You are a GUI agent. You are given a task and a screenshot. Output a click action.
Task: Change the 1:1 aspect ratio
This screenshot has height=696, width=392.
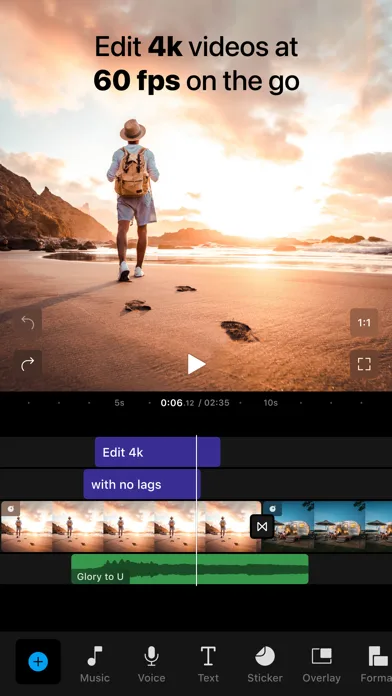click(364, 323)
